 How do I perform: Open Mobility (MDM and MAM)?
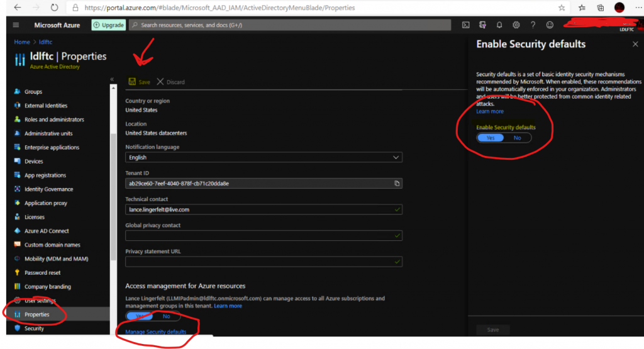coord(56,259)
